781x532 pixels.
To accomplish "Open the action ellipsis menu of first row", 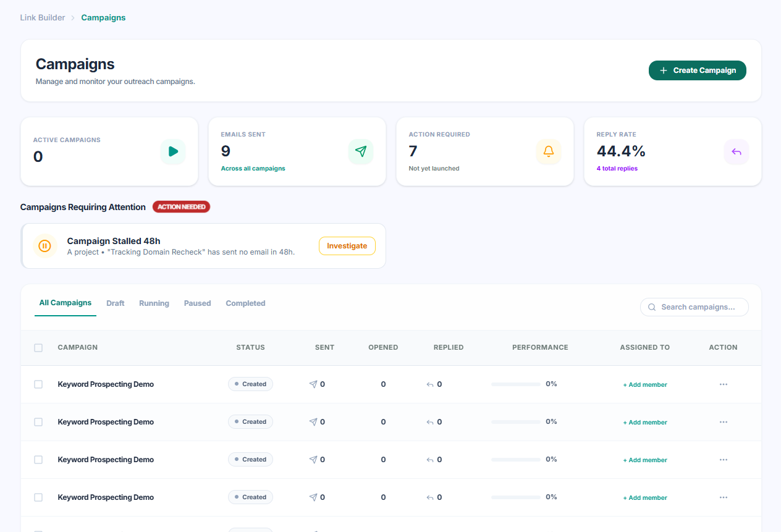I will click(724, 384).
